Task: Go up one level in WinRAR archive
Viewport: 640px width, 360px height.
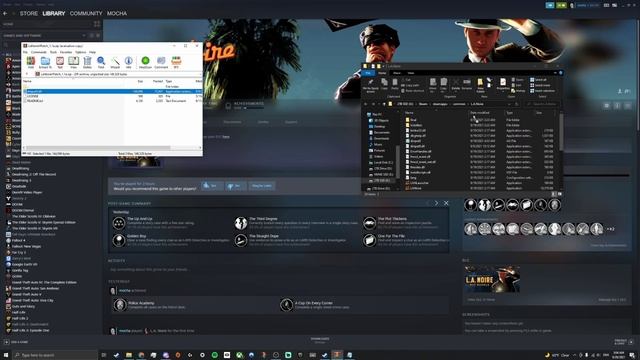Action: [27, 74]
